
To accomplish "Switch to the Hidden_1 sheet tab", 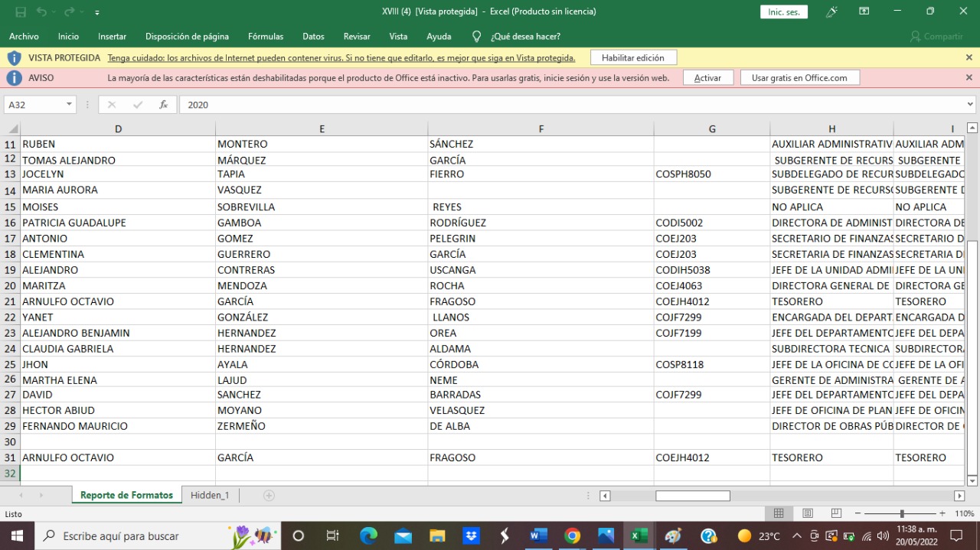I will 210,496.
